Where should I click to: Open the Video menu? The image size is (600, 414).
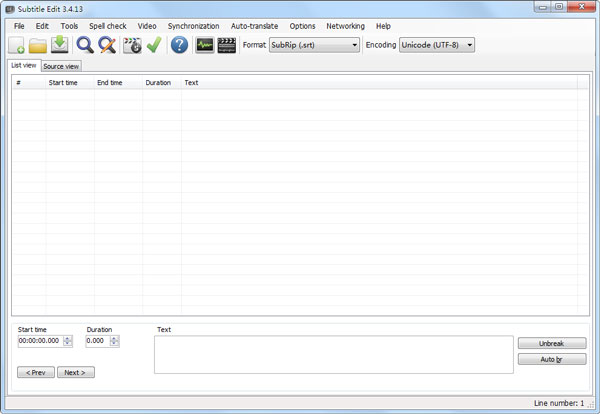tap(147, 26)
